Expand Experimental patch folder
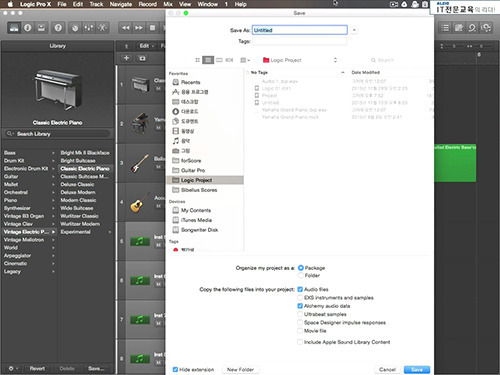The height and width of the screenshot is (375, 500). 110,232
